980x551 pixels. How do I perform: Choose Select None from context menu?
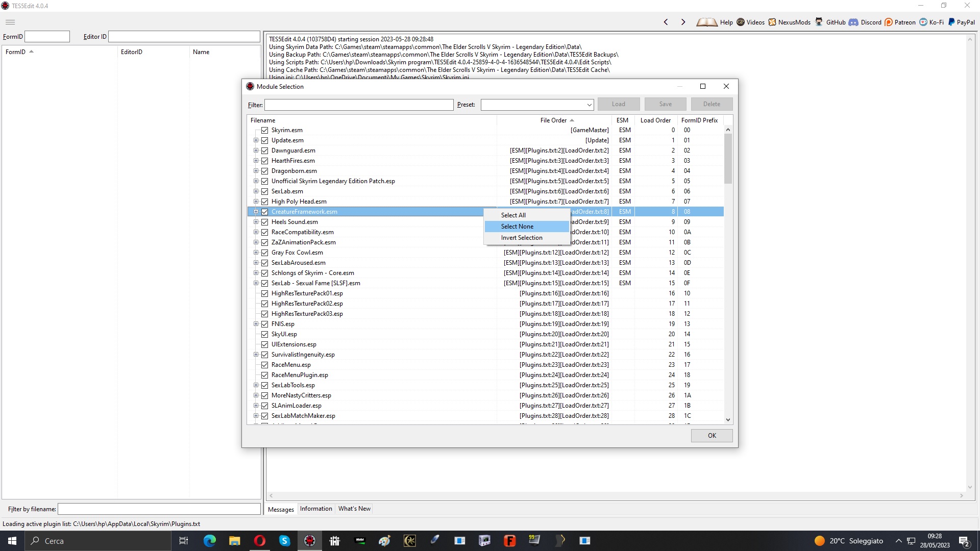[527, 227]
